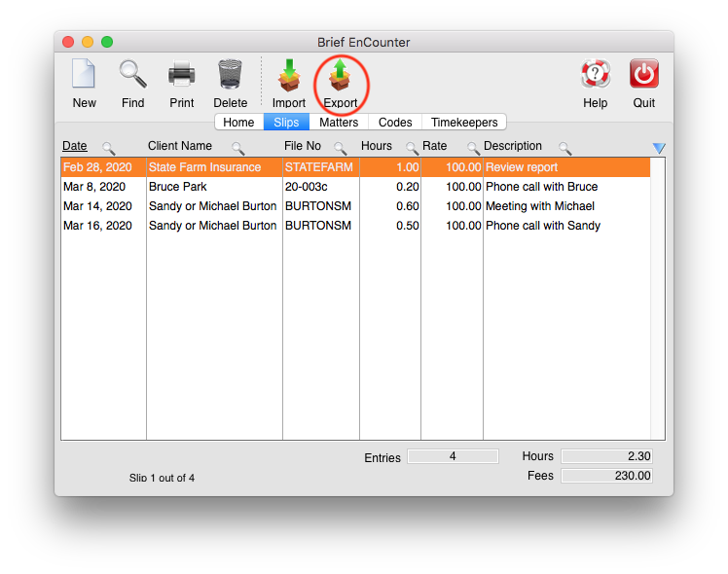
Task: Open the Timekeepers tab
Action: (464, 122)
